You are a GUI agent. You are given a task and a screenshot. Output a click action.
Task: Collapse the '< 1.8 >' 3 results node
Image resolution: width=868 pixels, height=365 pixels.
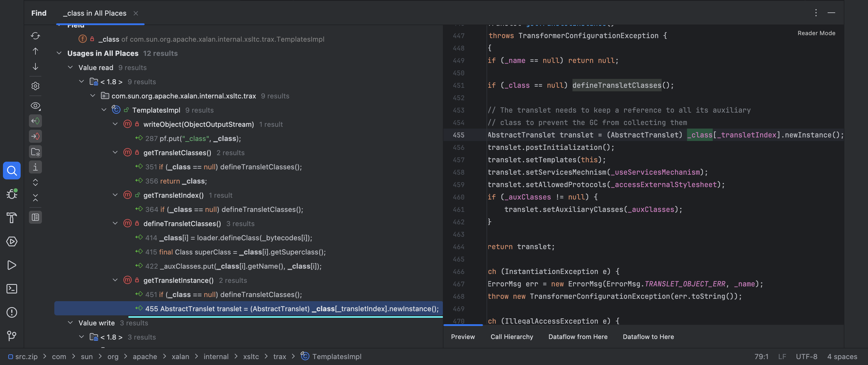click(81, 337)
